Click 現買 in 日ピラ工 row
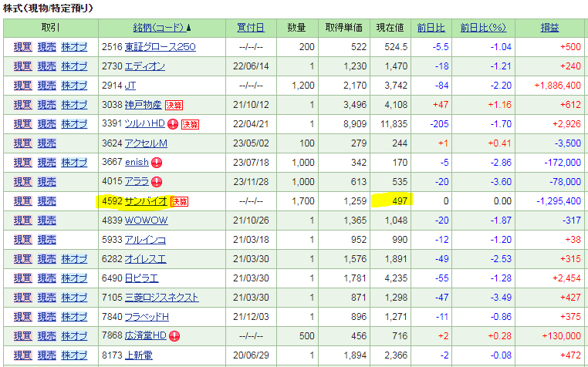 tap(23, 278)
